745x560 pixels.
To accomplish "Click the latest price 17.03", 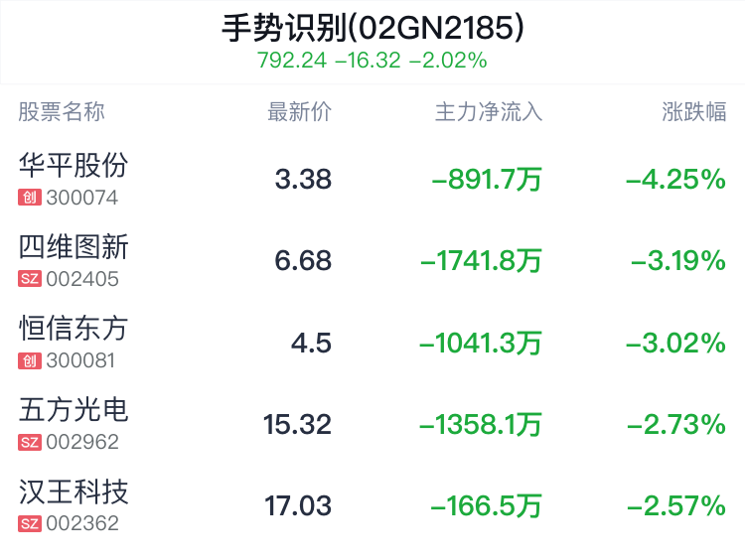I will (x=298, y=506).
